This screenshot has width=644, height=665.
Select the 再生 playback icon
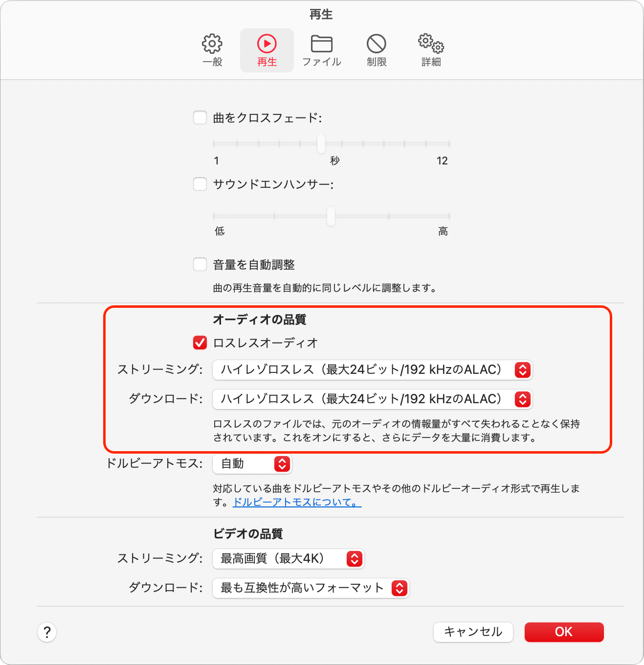[x=267, y=44]
